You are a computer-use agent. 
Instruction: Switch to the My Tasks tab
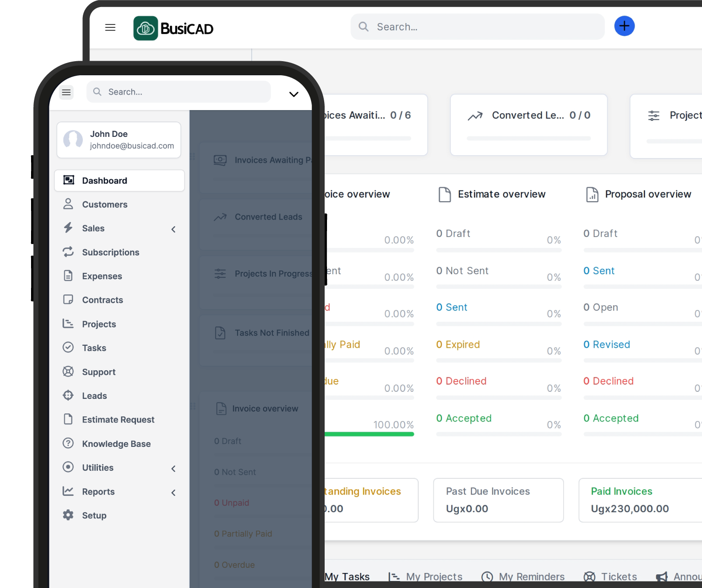pyautogui.click(x=347, y=577)
